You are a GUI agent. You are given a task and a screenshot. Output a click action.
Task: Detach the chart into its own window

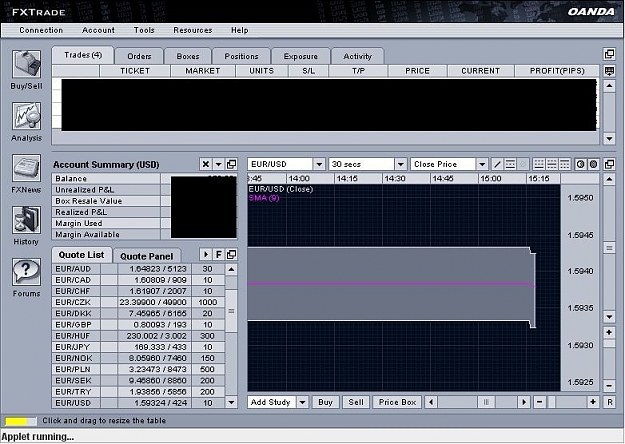pos(609,164)
